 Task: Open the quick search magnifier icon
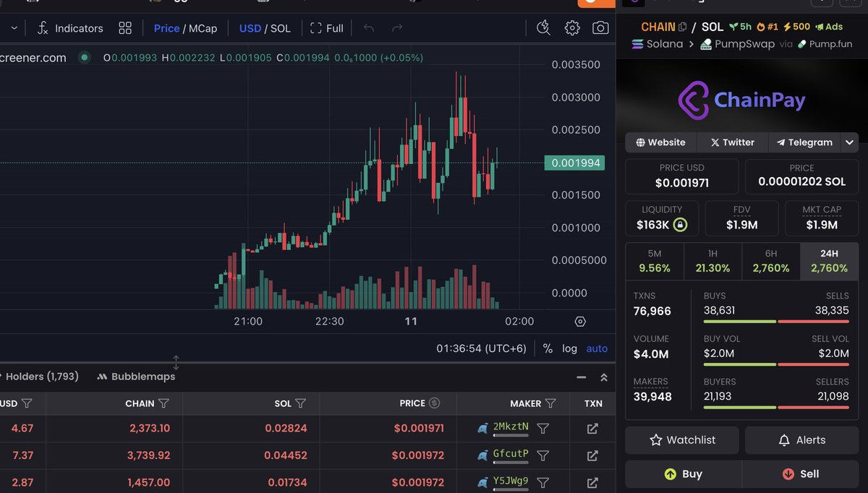point(543,28)
